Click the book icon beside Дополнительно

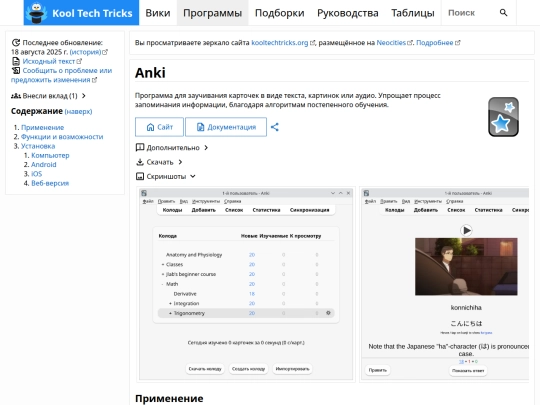click(x=139, y=147)
